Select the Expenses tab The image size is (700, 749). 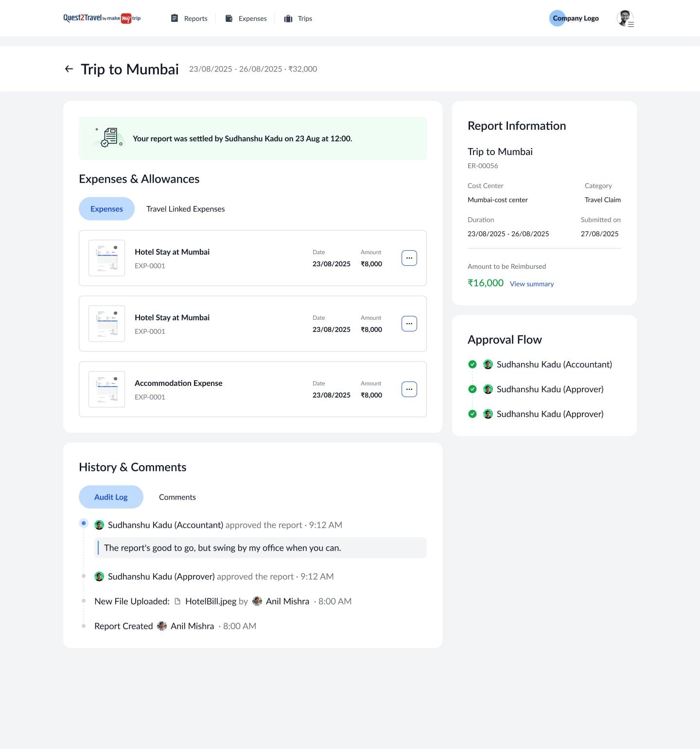[x=106, y=209]
